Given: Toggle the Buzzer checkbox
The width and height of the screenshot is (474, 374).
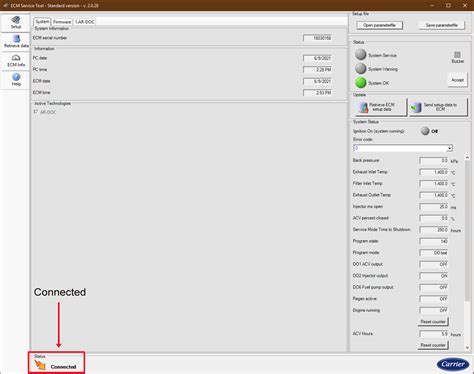Looking at the screenshot, I should tap(457, 54).
